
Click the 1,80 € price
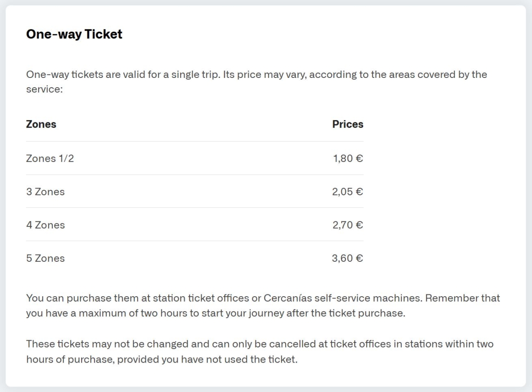click(x=348, y=159)
